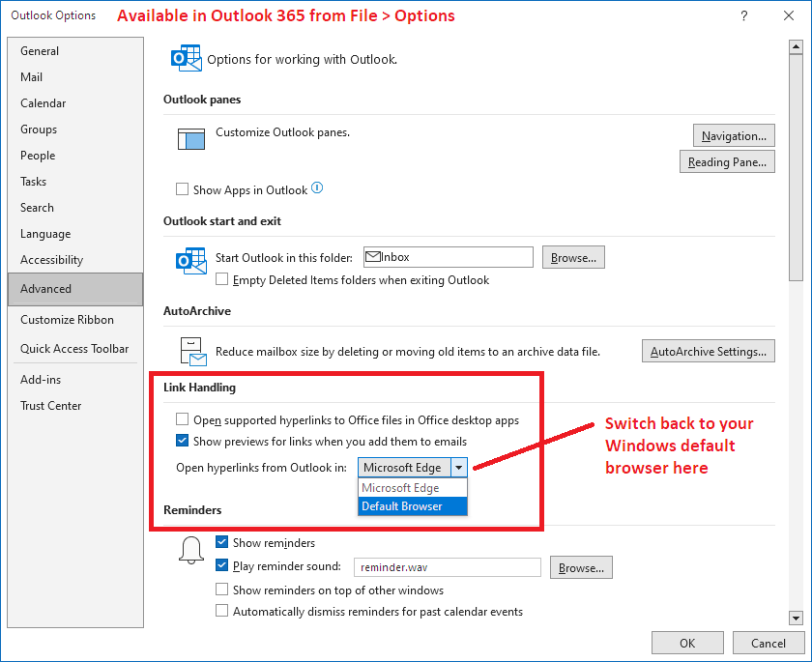This screenshot has height=662, width=812.
Task: Switch to the Mail options category
Action: [x=32, y=77]
